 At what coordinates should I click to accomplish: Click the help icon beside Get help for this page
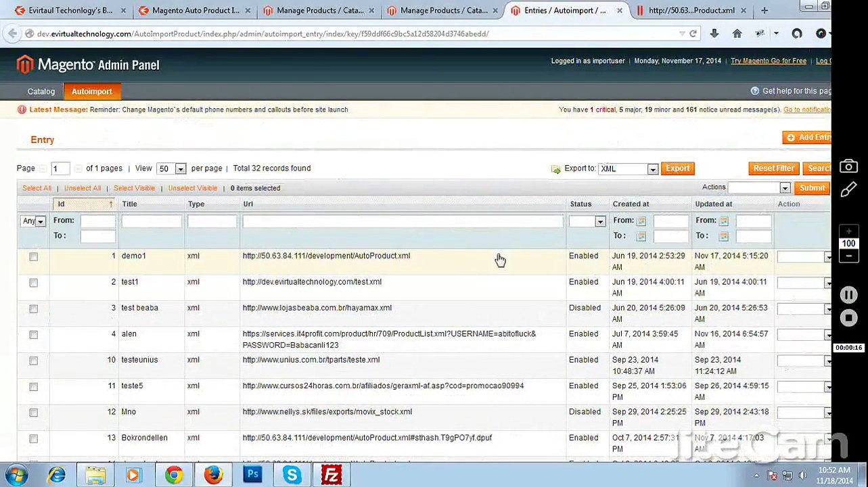point(754,91)
